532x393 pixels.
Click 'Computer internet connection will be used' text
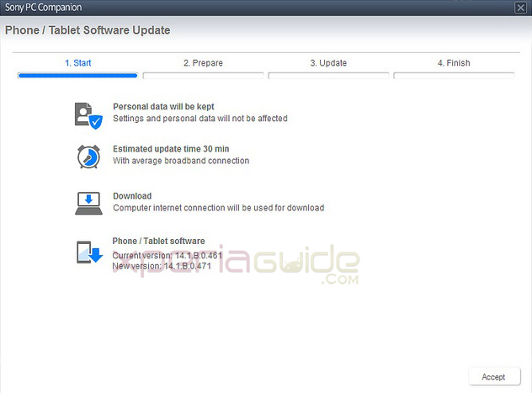point(219,208)
